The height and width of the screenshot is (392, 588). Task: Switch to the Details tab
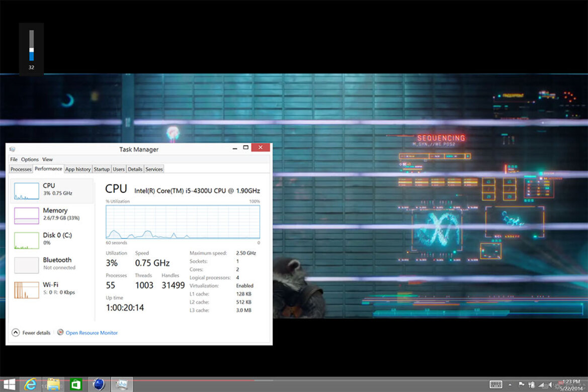tap(135, 169)
